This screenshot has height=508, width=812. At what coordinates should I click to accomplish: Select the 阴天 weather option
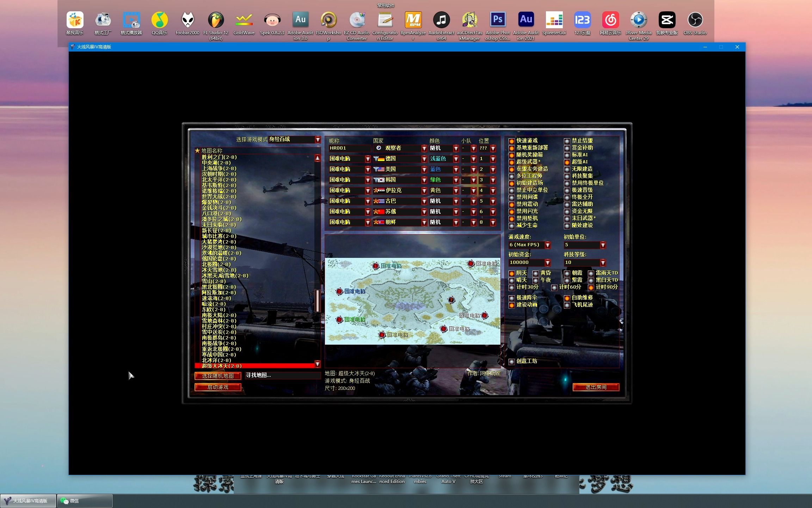512,273
